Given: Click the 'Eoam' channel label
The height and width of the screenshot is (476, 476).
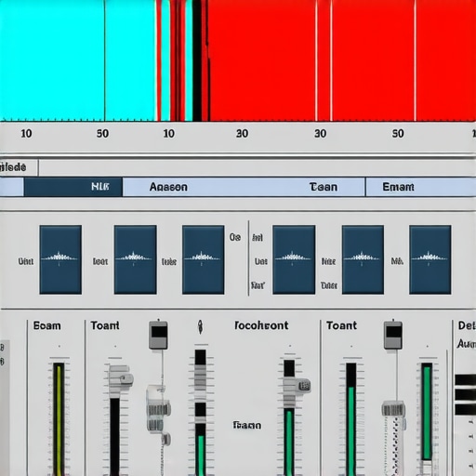Looking at the screenshot, I should 47,325.
